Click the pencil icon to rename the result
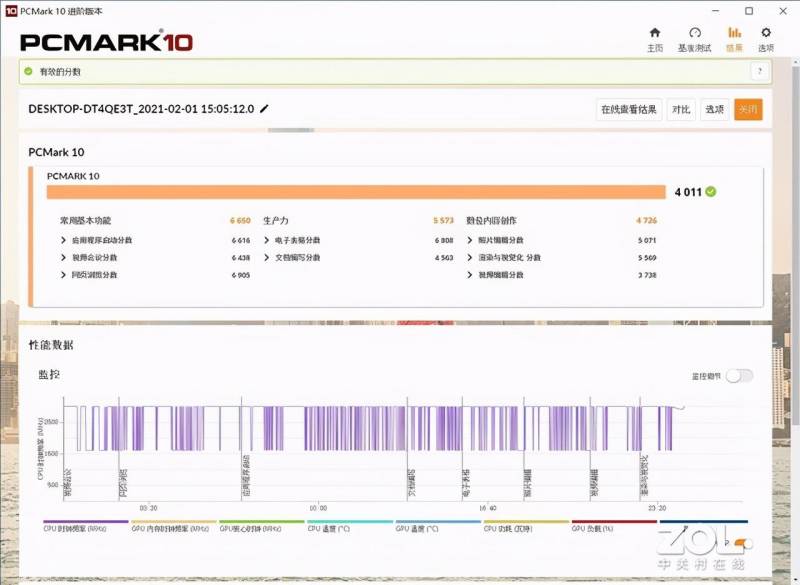800x585 pixels. point(264,109)
